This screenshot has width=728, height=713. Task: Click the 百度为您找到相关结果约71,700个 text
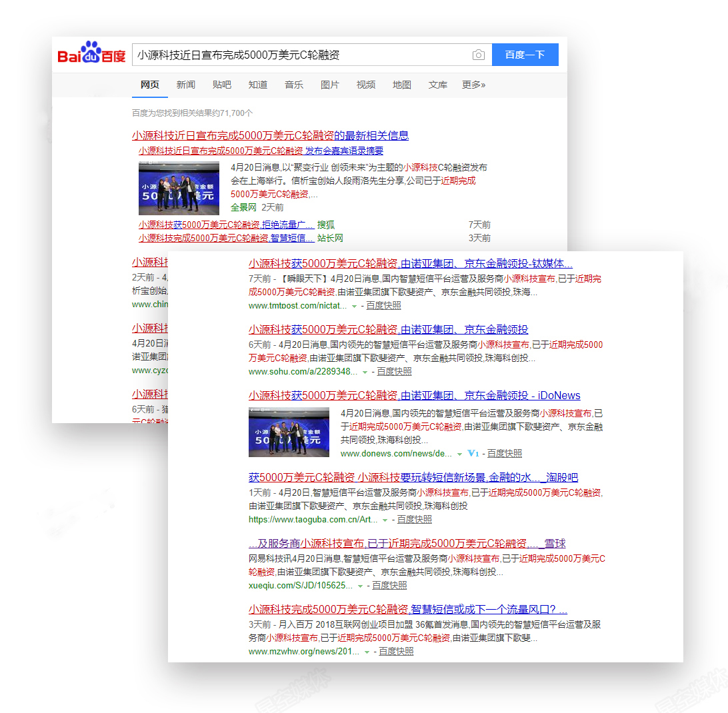point(192,113)
